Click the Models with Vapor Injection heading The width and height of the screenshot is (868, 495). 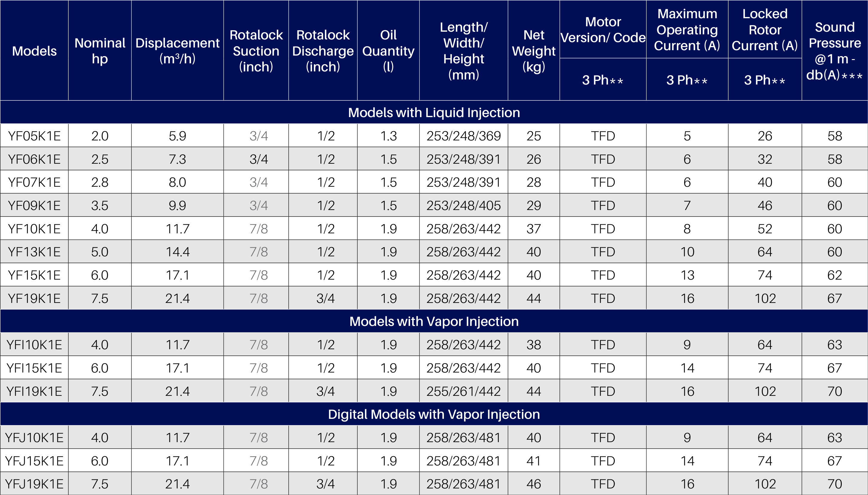434,321
